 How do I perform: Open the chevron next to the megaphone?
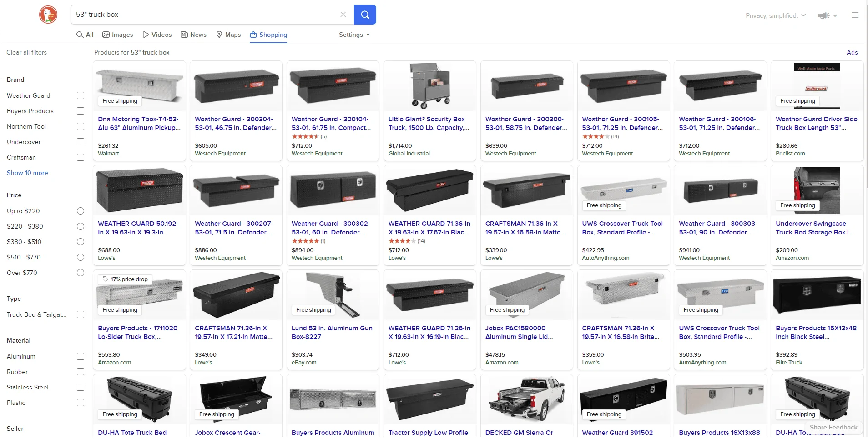(x=835, y=15)
